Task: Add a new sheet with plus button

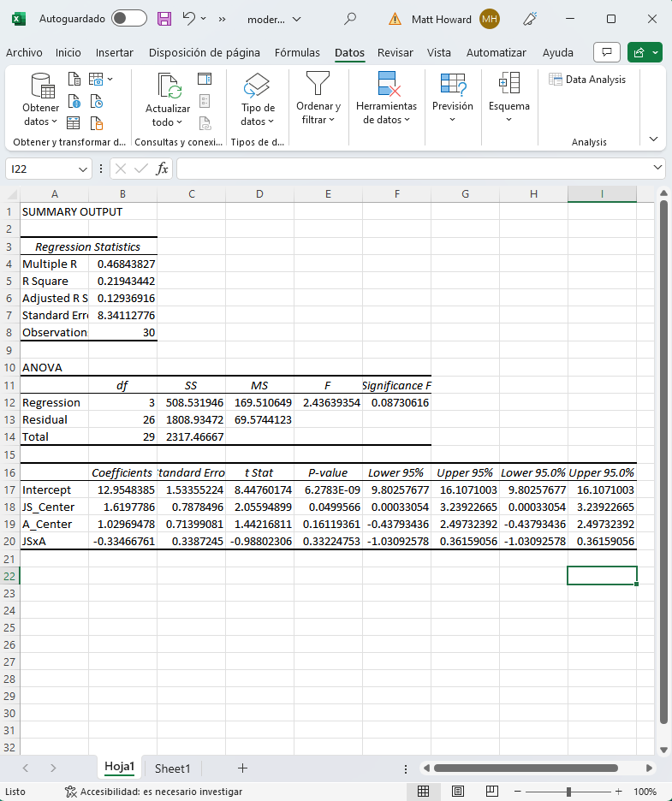Action: coord(242,768)
